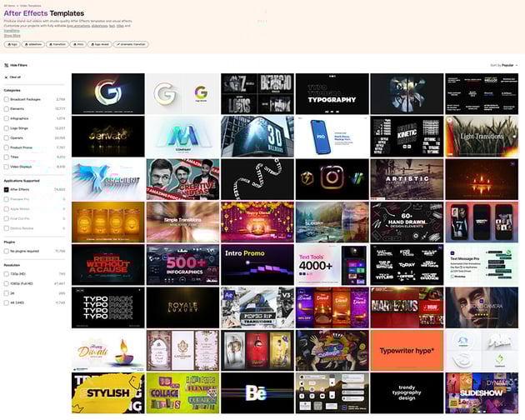Open the Collage titles template thumbnail
Screen dimensions: 525x420
[182, 393]
